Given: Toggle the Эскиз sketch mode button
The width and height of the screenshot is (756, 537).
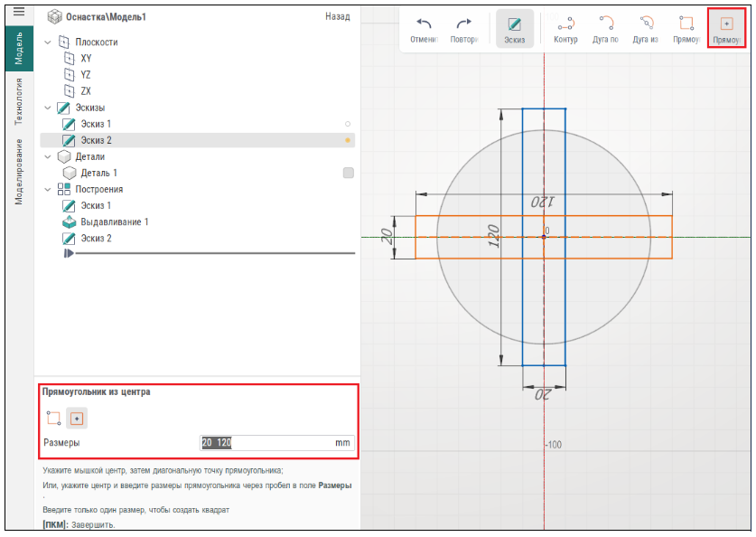Looking at the screenshot, I should [514, 24].
